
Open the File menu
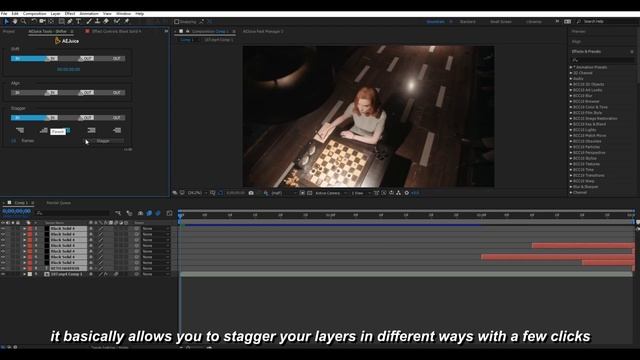click(4, 13)
